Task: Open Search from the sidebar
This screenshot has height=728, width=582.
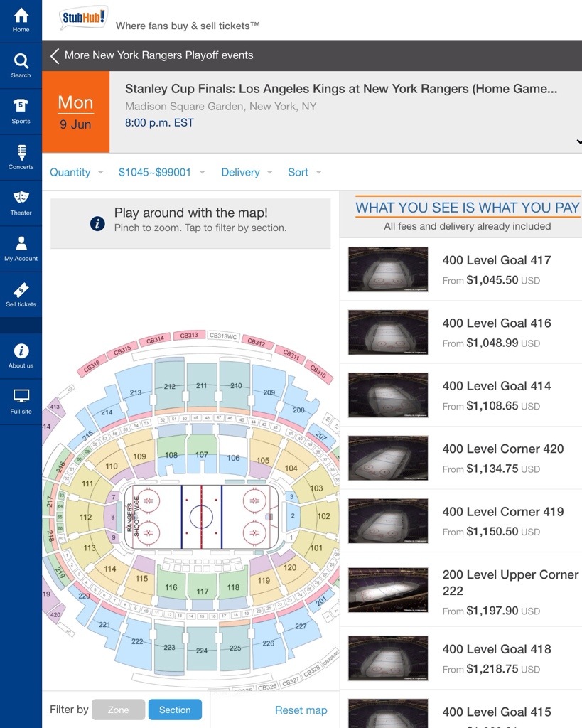Action: tap(21, 65)
